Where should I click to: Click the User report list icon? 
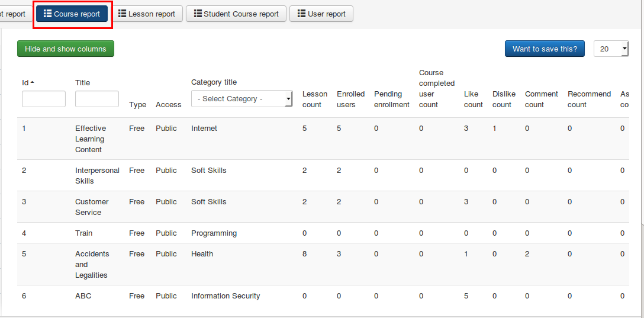pyautogui.click(x=301, y=14)
